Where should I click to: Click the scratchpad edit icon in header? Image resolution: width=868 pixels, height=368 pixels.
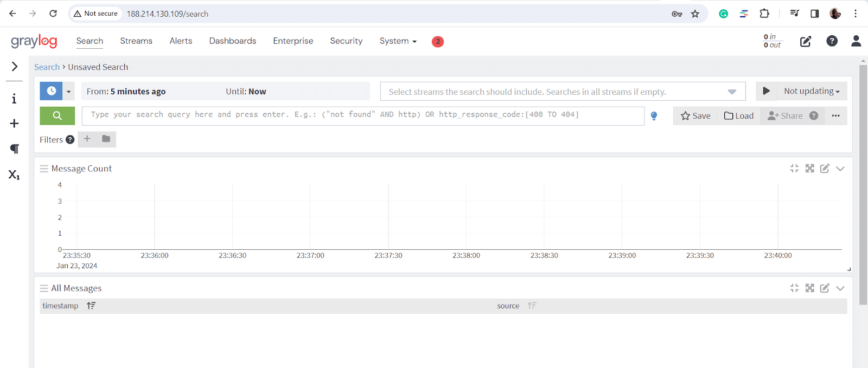click(x=806, y=41)
